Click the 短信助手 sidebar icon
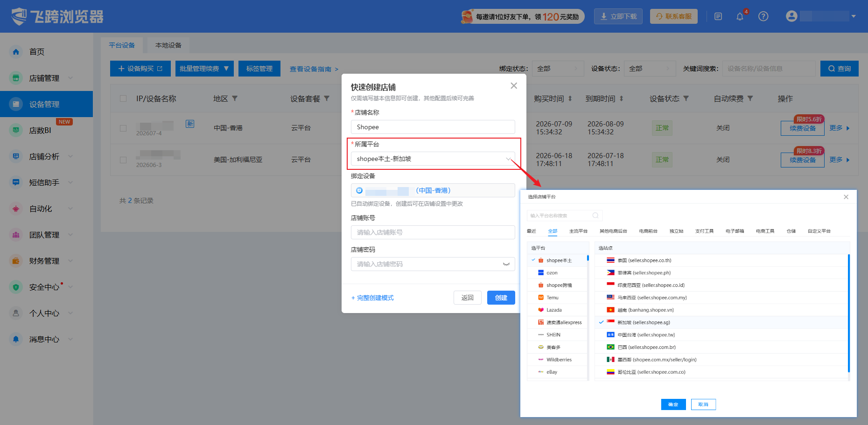The image size is (868, 425). click(x=16, y=182)
